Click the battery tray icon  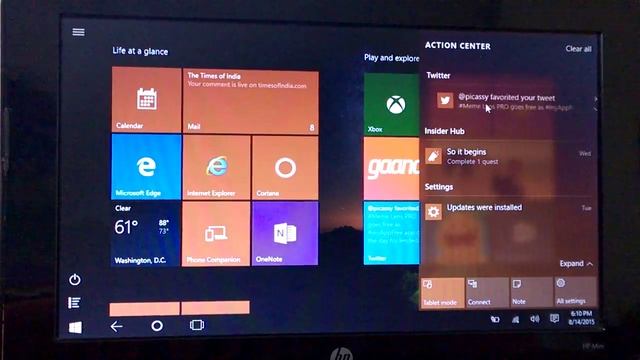tap(495, 319)
